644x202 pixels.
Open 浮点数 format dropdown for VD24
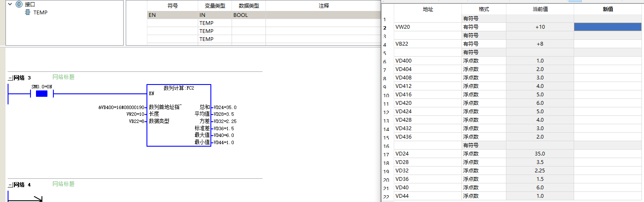coord(484,154)
